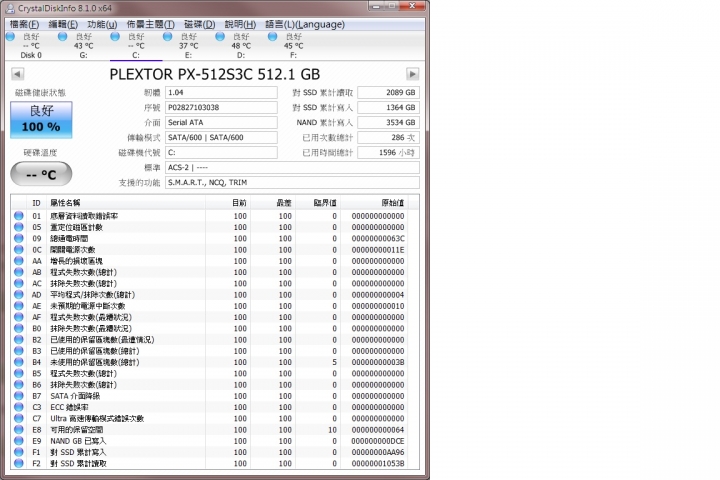Select the D: drive tab at 48 °C
The height and width of the screenshot is (480, 720).
pos(241,45)
